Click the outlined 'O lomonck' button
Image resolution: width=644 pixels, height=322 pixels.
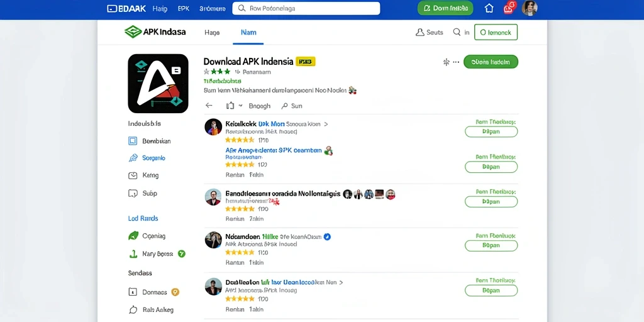coord(496,32)
